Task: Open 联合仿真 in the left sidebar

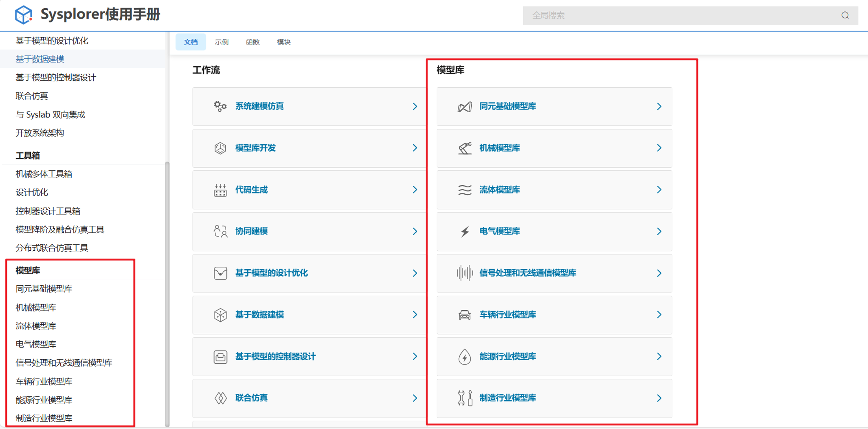Action: pyautogui.click(x=32, y=96)
